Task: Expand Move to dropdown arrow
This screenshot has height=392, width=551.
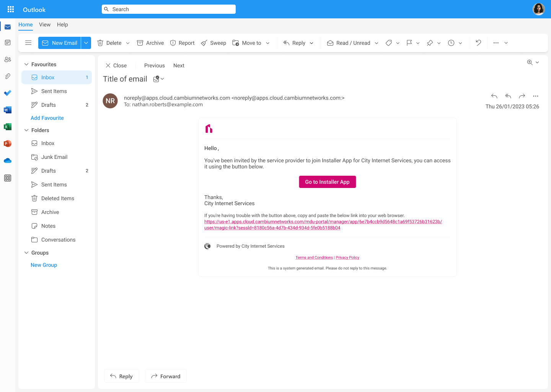Action: (x=268, y=43)
